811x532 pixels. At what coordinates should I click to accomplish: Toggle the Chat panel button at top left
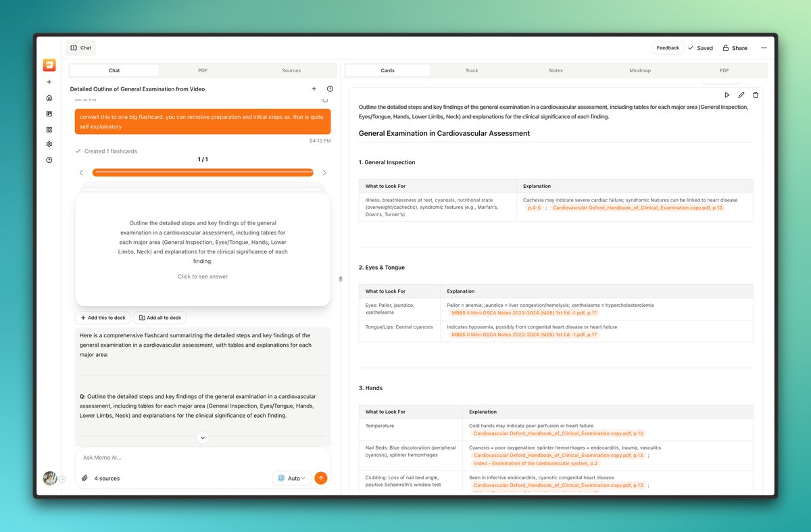81,48
